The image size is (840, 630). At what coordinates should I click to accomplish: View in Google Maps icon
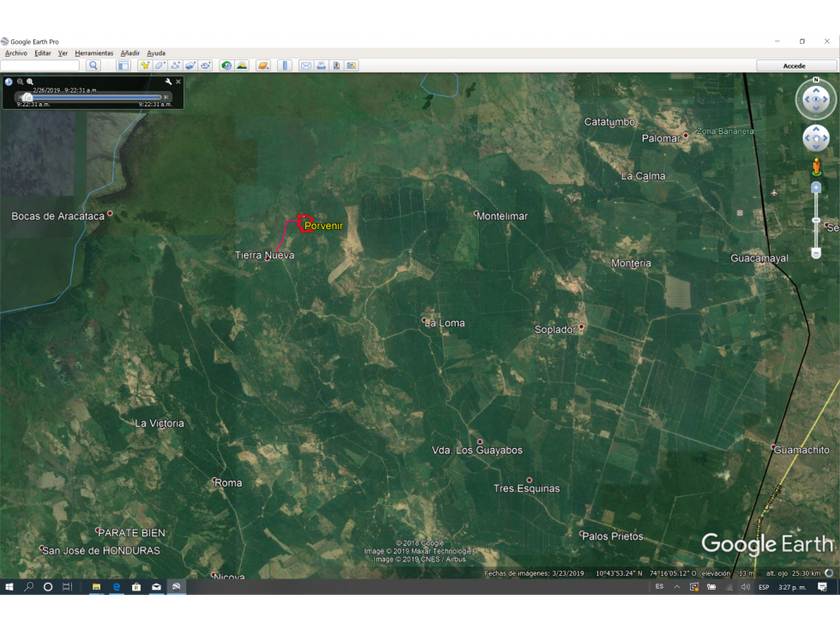(x=351, y=65)
